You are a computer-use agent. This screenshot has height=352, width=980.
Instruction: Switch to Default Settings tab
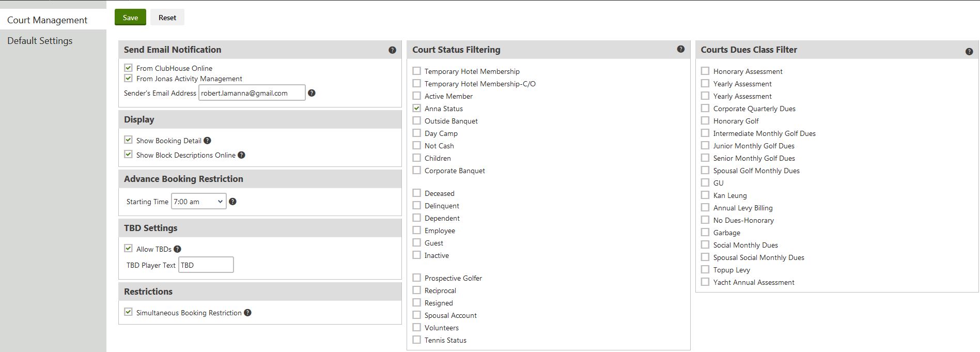point(40,41)
